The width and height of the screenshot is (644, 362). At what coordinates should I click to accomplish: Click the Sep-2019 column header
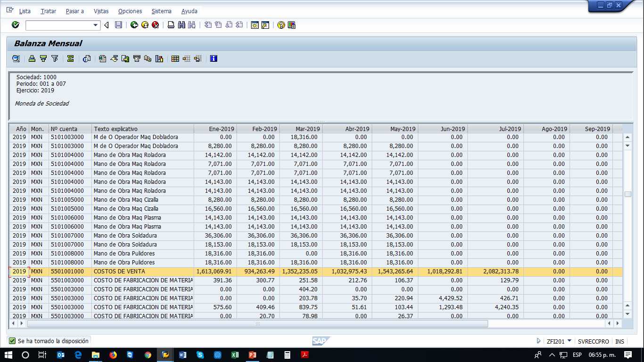(591, 129)
